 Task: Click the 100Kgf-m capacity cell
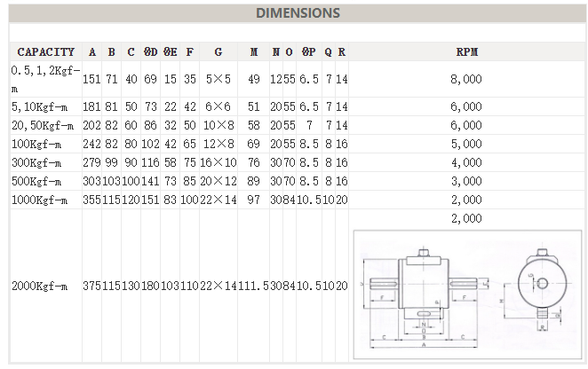pos(36,144)
